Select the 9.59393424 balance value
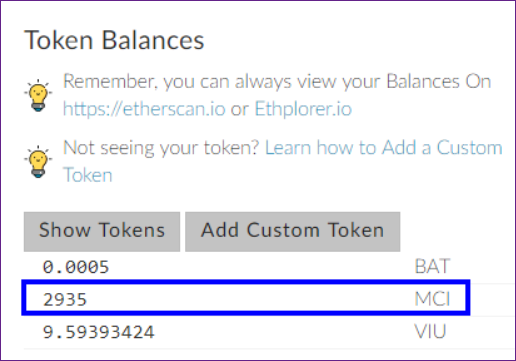The width and height of the screenshot is (516, 361). pyautogui.click(x=99, y=332)
